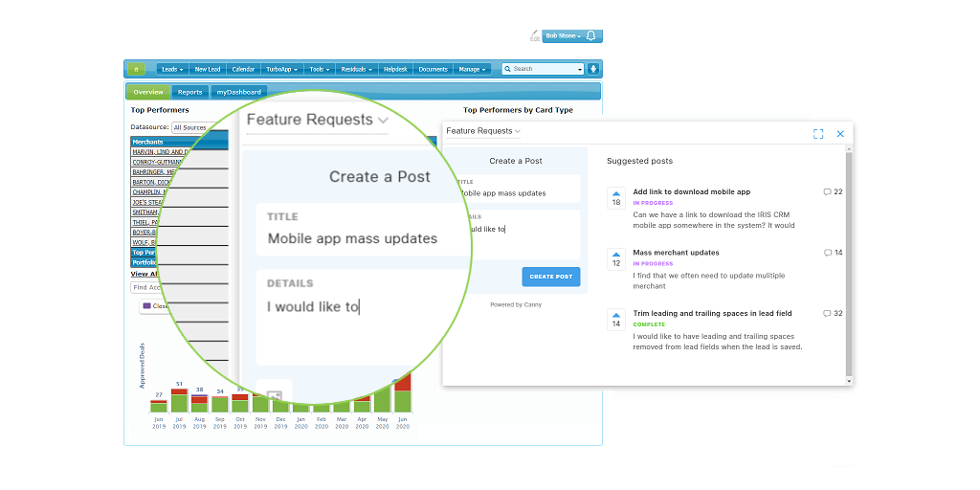Upvote the post with 14 votes
980x490 pixels.
pos(616,320)
